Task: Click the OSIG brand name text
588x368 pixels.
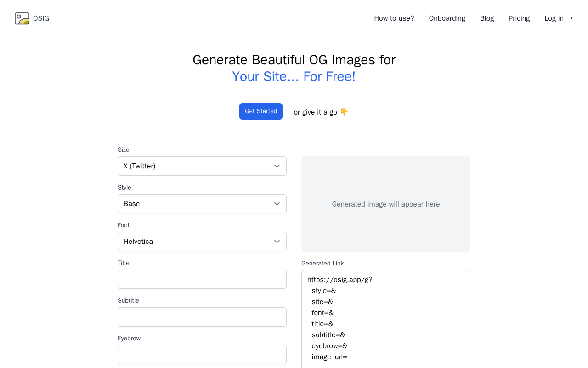Action: pos(41,18)
